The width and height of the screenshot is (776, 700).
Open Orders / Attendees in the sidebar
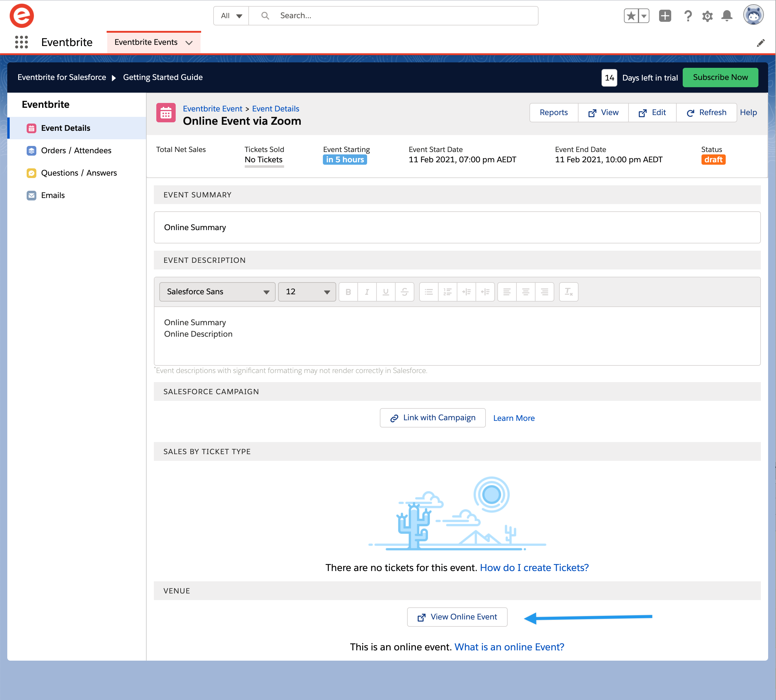[77, 150]
